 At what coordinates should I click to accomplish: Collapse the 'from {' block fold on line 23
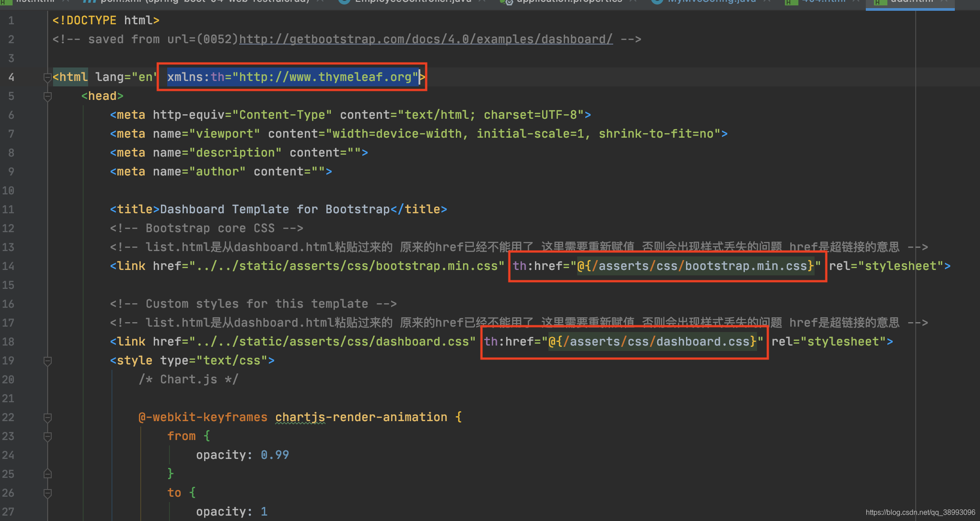coord(47,436)
